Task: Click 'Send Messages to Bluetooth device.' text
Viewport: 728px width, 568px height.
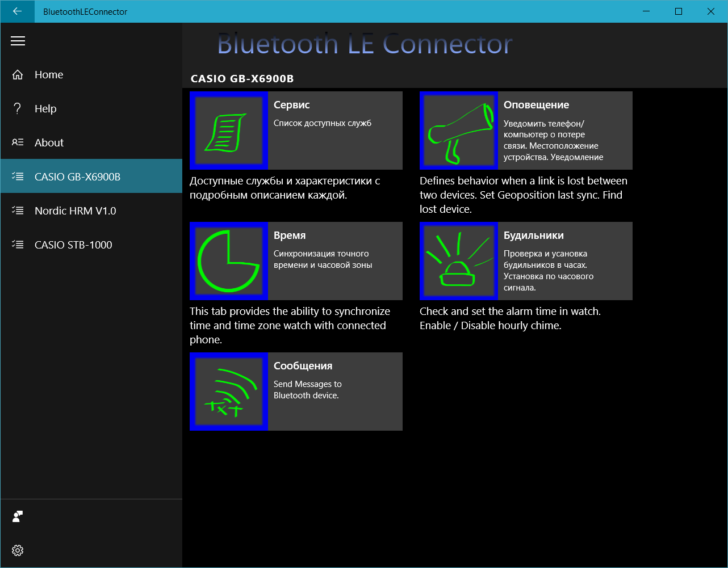Action: (308, 390)
